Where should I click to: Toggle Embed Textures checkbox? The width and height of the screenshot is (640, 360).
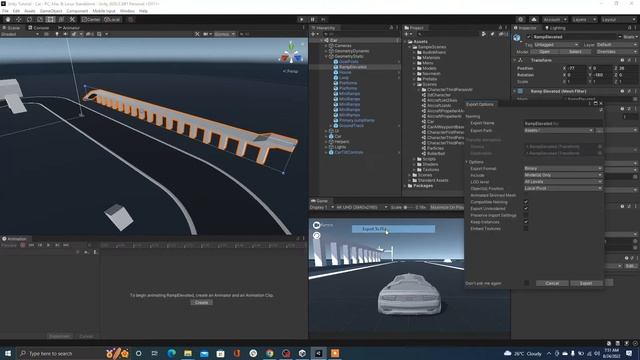[x=526, y=229]
